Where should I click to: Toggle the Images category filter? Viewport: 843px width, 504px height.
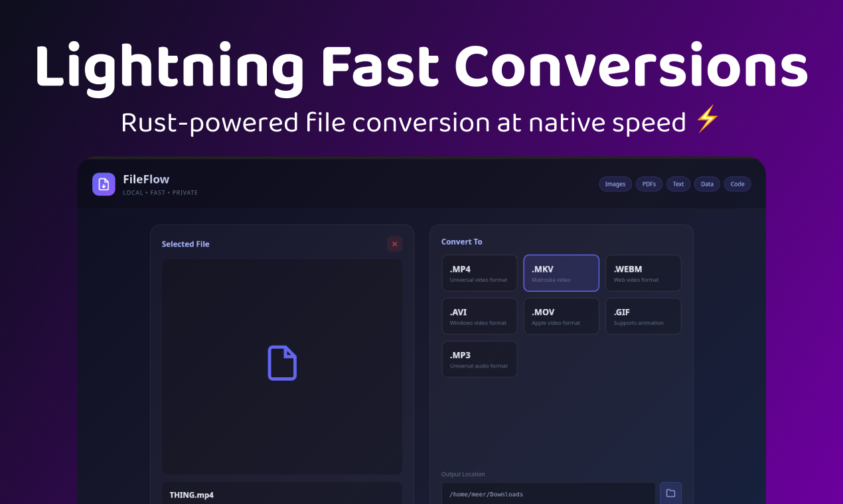pos(615,184)
